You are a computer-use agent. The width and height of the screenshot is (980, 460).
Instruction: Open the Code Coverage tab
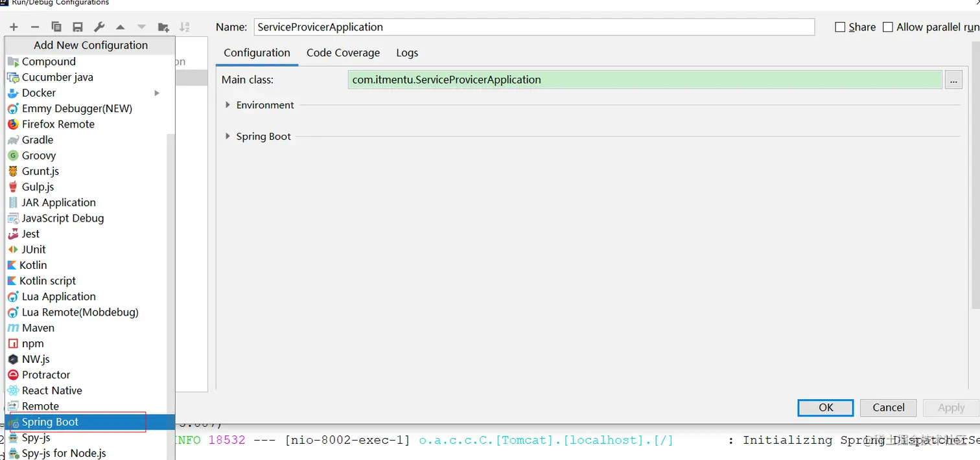coord(343,53)
